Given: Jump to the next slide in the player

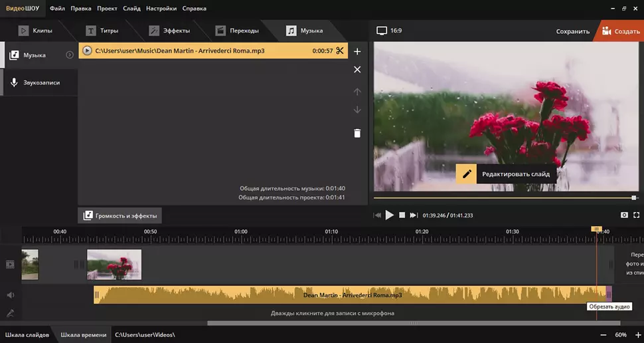Looking at the screenshot, I should click(x=414, y=215).
